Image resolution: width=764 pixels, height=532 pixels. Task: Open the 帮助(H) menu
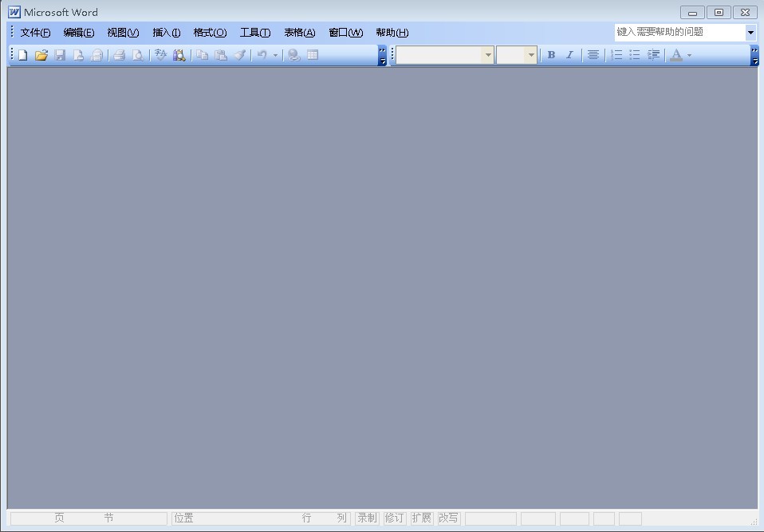pos(392,33)
